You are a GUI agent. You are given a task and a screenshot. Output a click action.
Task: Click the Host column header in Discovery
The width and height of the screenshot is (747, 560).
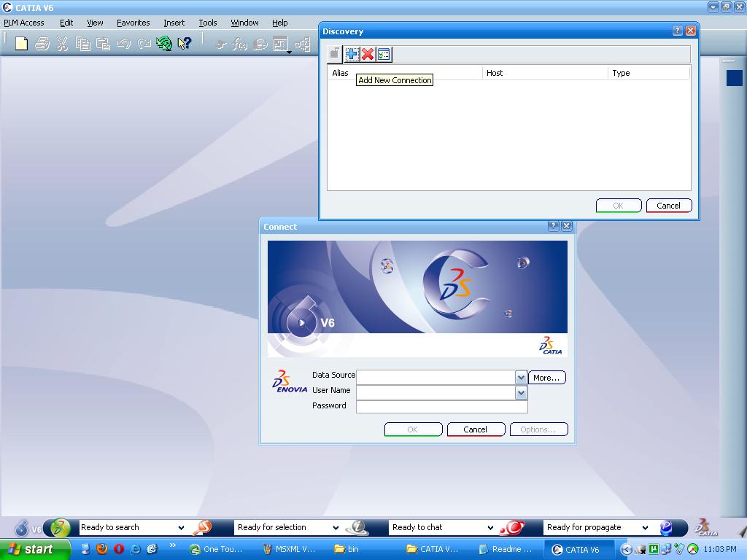(545, 73)
